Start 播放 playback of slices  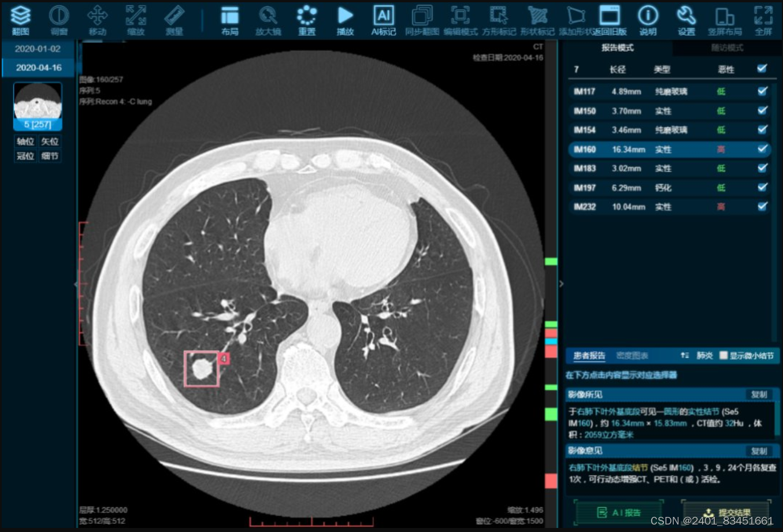pyautogui.click(x=345, y=20)
